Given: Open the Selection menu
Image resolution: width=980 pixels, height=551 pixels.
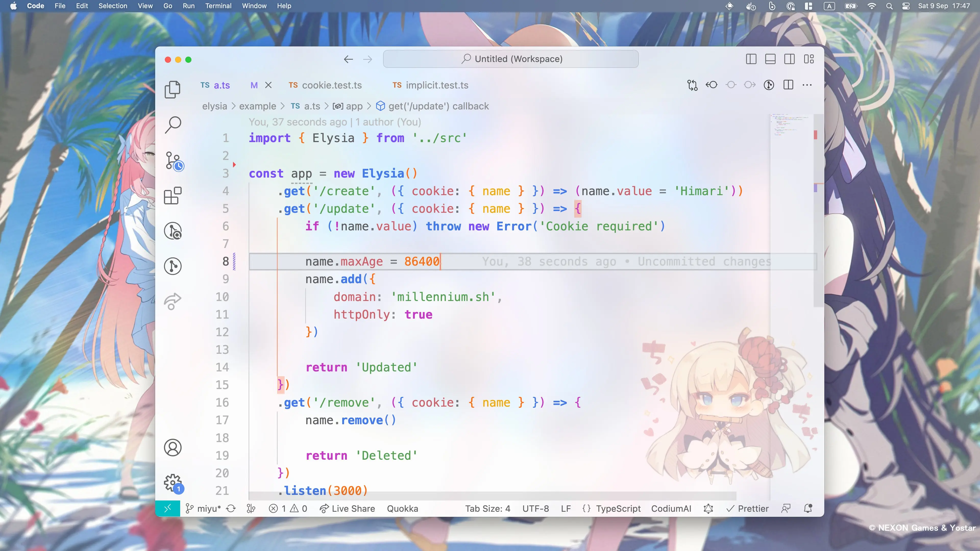Looking at the screenshot, I should click(113, 6).
